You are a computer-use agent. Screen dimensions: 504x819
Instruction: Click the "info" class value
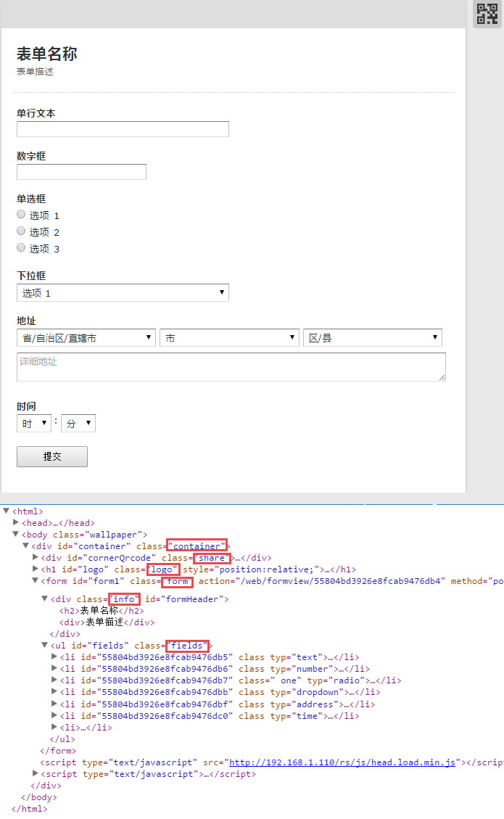124,599
